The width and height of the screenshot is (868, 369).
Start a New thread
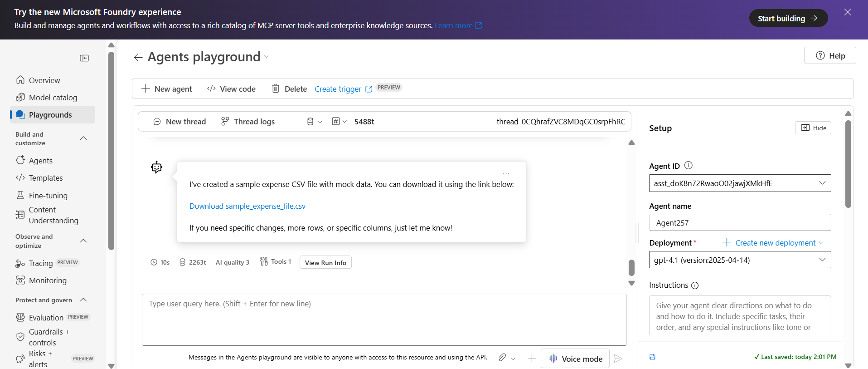click(x=179, y=122)
